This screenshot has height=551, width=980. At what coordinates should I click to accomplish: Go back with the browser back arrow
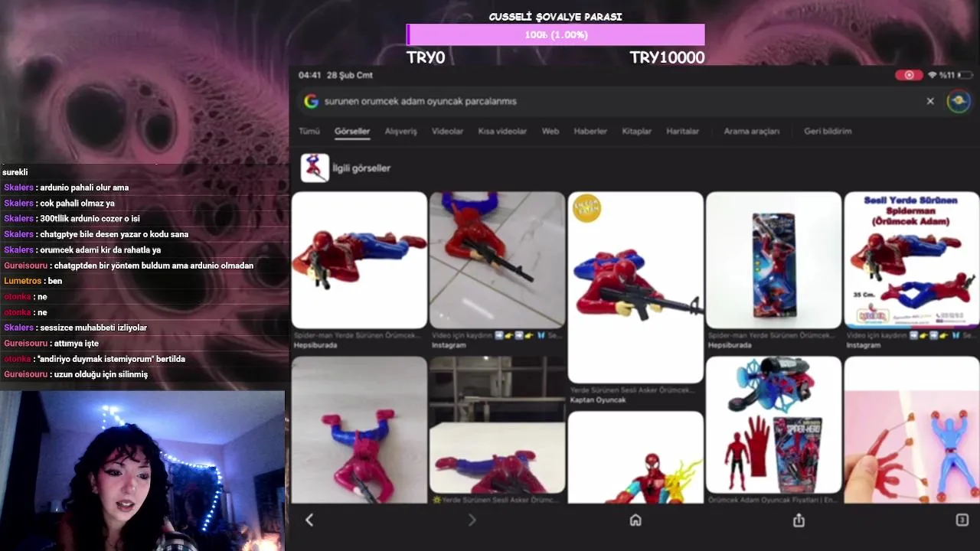coord(309,520)
